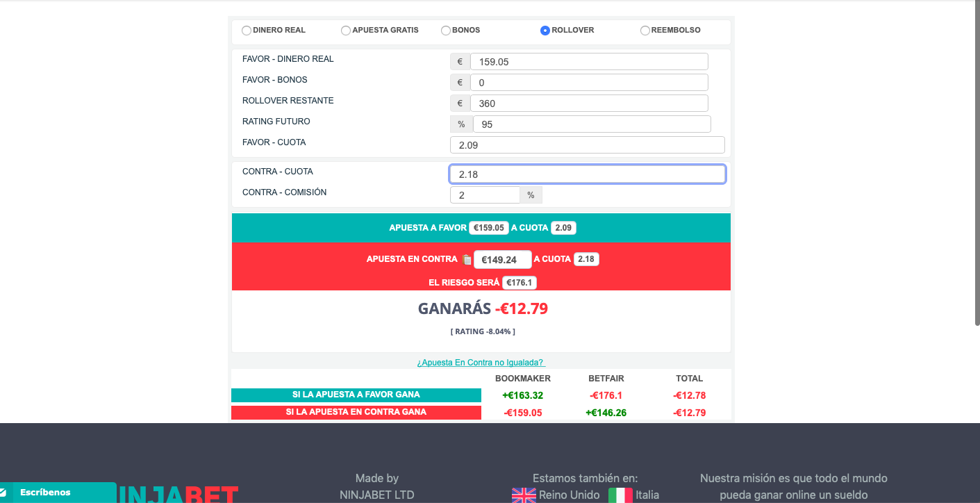The image size is (980, 503).
Task: Select the REEMBOLSO radio option
Action: click(645, 31)
